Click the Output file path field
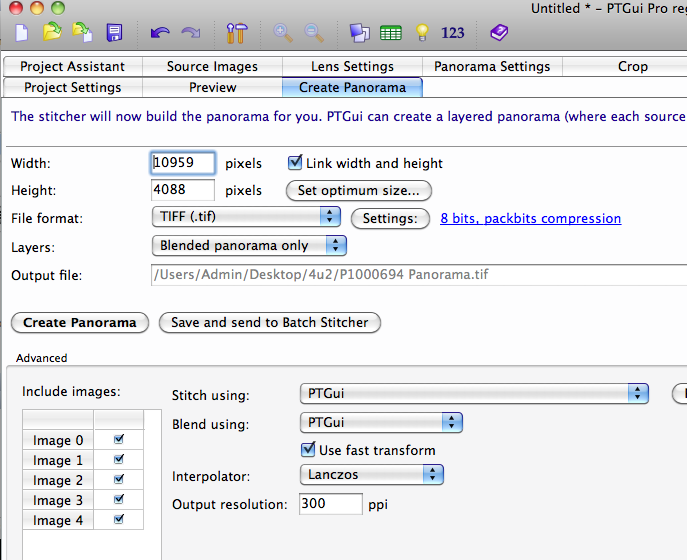Image resolution: width=687 pixels, height=560 pixels. (419, 275)
